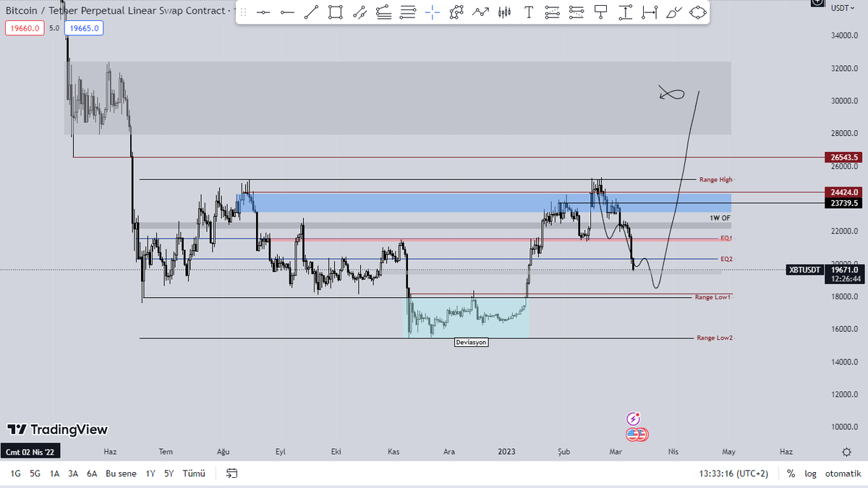Select the signpost pin tool
The image size is (868, 488).
(x=600, y=12)
